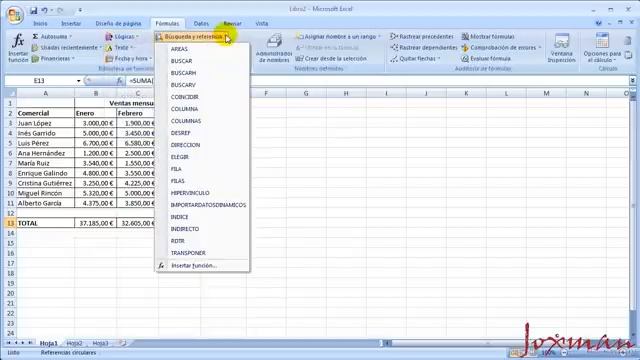Switch to Insertar ribbon tab
This screenshot has height=360, width=640.
pyautogui.click(x=71, y=24)
